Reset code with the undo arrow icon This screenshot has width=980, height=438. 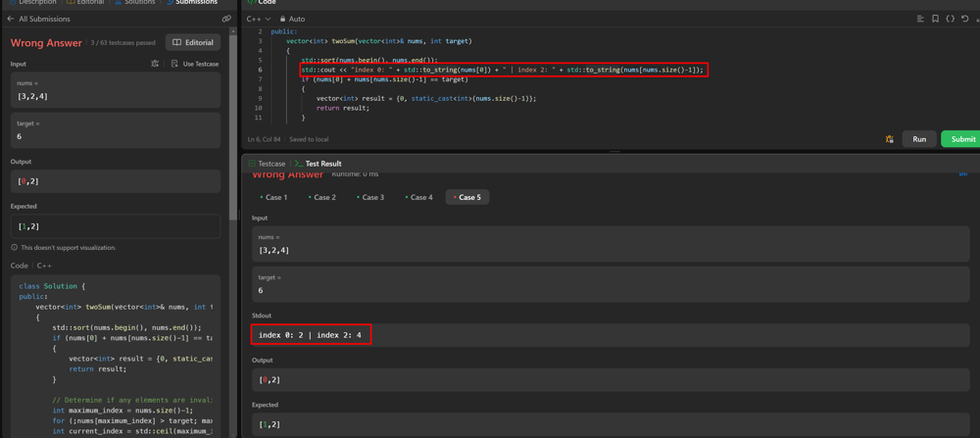pyautogui.click(x=964, y=19)
